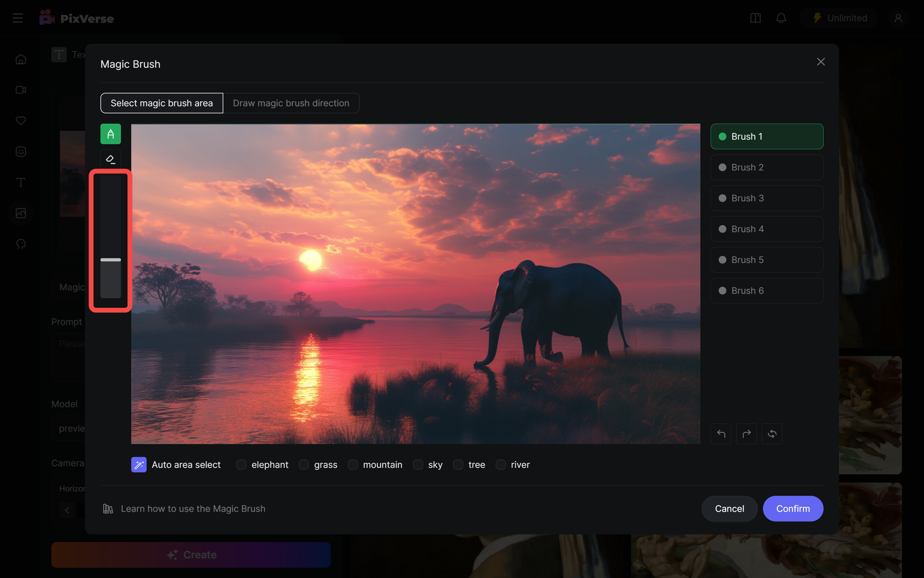This screenshot has width=924, height=578.
Task: Select Brush 5
Action: click(x=767, y=259)
